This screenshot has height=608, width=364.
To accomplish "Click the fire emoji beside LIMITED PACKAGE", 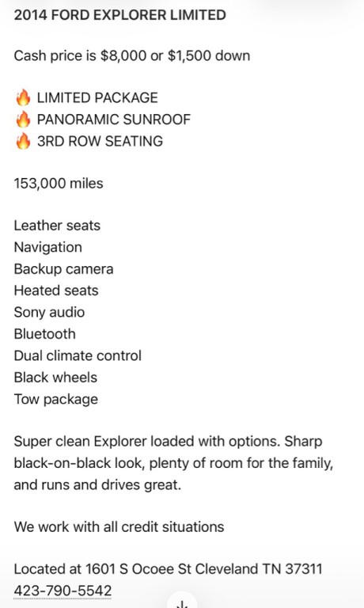I will pos(23,97).
